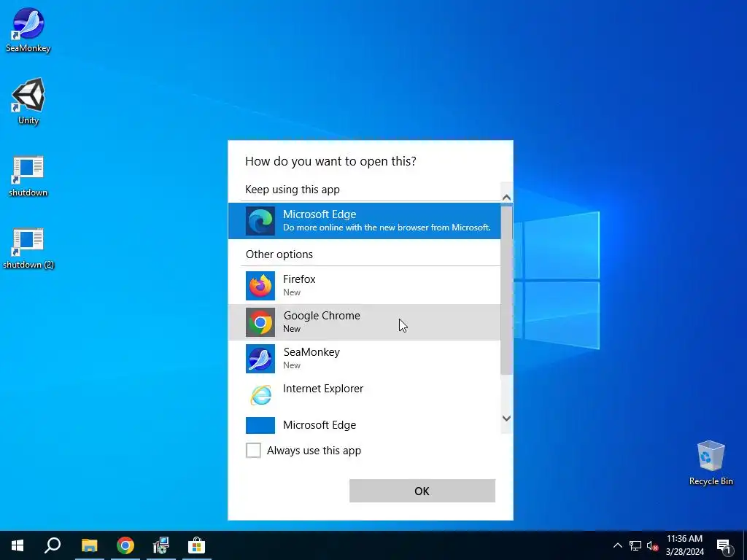Select the shutdown (2) desktop shortcut
This screenshot has width=747, height=560.
coord(28,249)
